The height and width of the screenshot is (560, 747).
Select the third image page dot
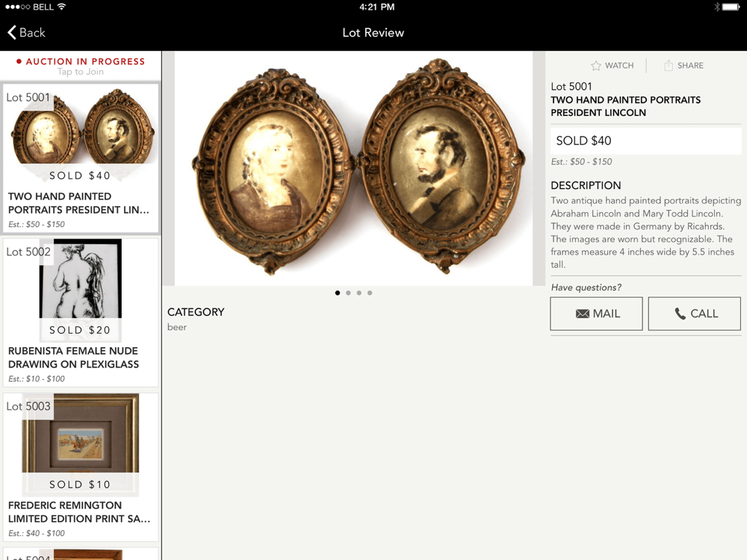pyautogui.click(x=359, y=293)
